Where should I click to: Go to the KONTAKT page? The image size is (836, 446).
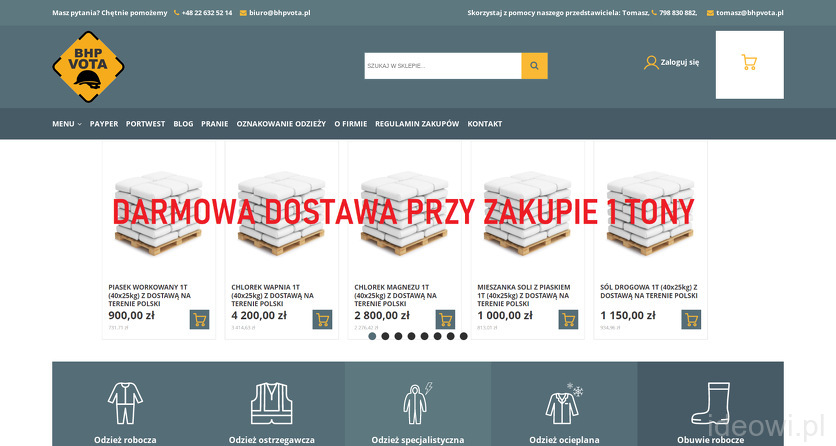(484, 124)
